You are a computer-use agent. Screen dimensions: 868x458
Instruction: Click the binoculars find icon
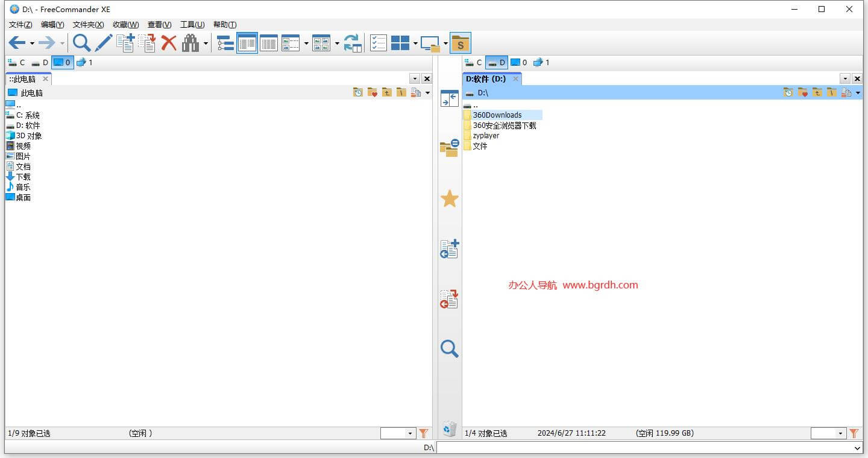190,43
